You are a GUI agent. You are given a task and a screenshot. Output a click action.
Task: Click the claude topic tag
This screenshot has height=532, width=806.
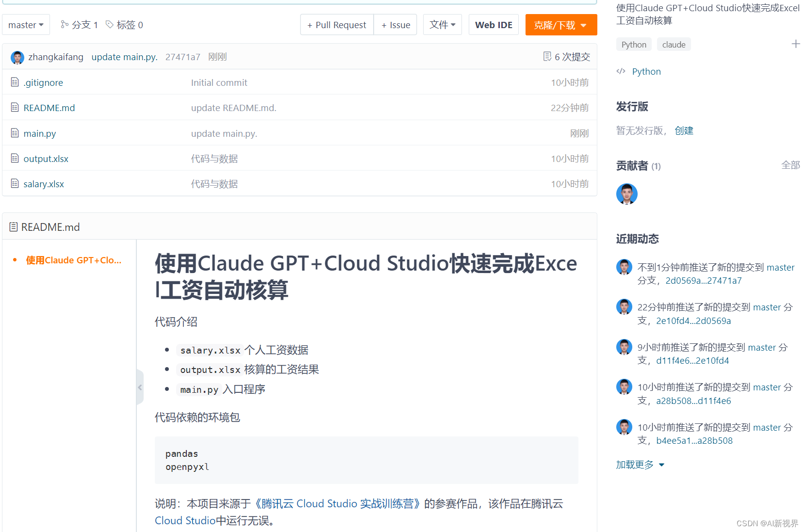(x=674, y=45)
